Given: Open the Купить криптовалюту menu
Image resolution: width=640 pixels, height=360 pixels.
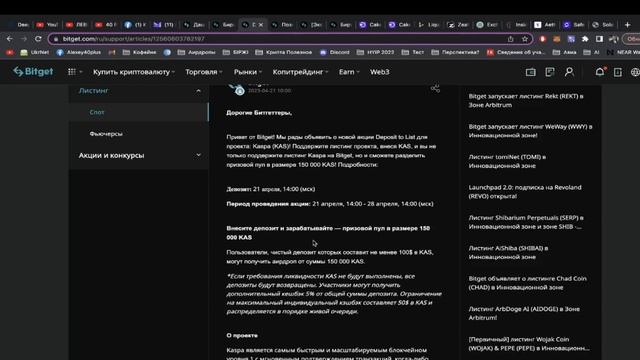Looking at the screenshot, I should [133, 72].
